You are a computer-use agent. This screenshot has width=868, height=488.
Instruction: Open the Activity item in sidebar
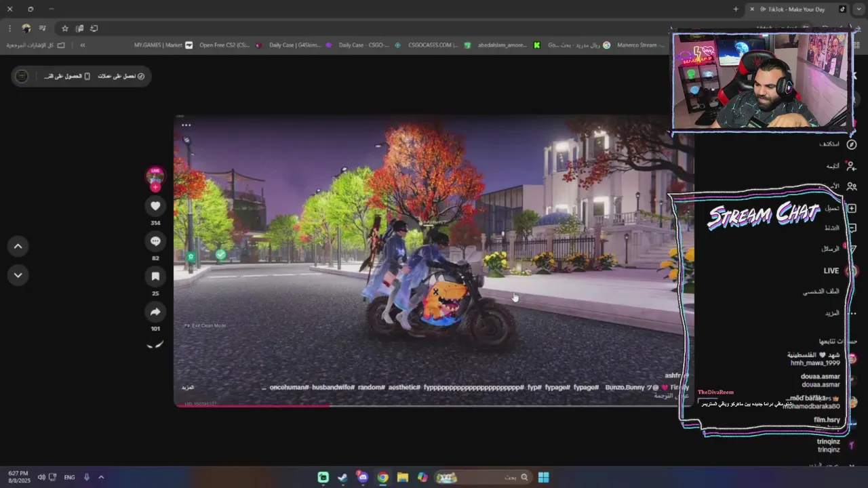pyautogui.click(x=832, y=228)
